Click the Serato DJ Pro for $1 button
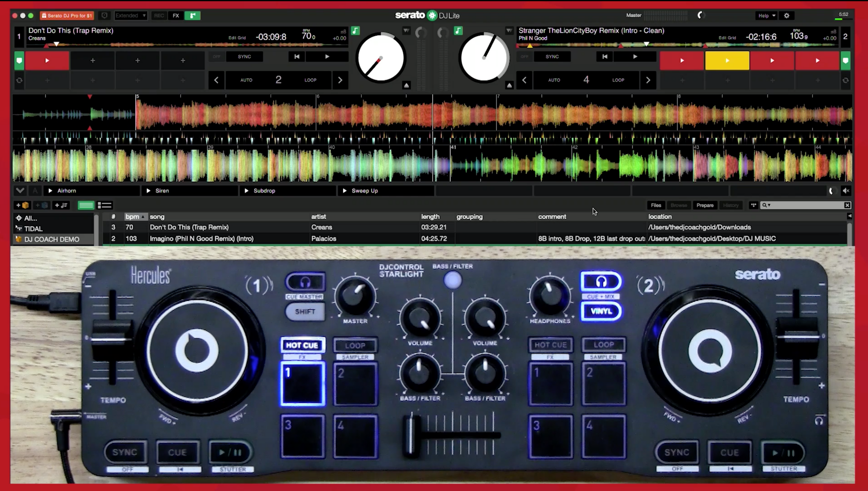The width and height of the screenshot is (868, 491). 67,16
